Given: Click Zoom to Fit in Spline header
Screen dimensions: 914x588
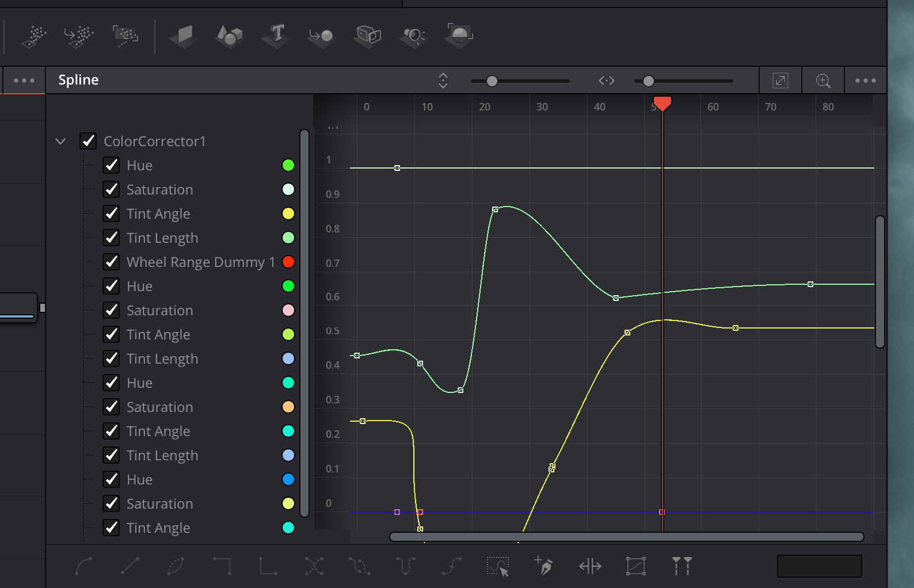Looking at the screenshot, I should click(x=780, y=81).
